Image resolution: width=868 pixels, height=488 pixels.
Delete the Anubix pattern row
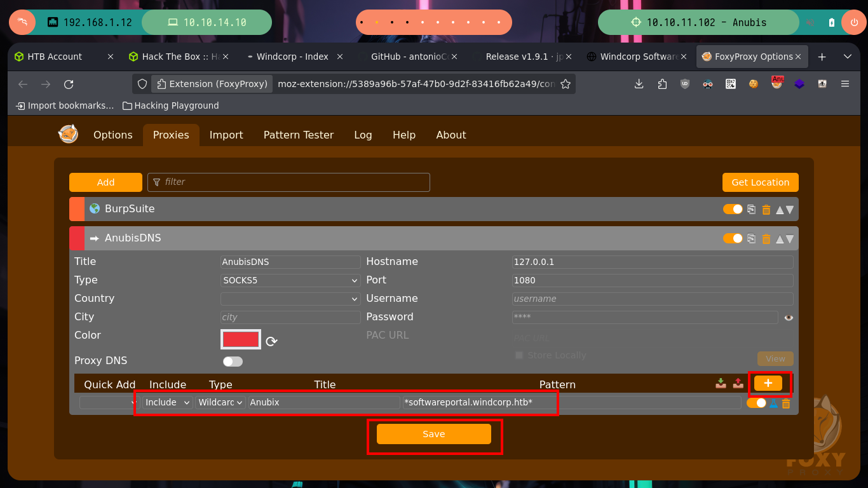tap(786, 403)
